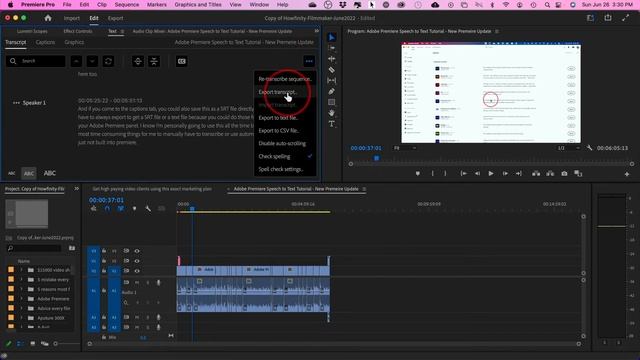The width and height of the screenshot is (640, 360).
Task: Toggle V3 track lock
Action: 104,251
